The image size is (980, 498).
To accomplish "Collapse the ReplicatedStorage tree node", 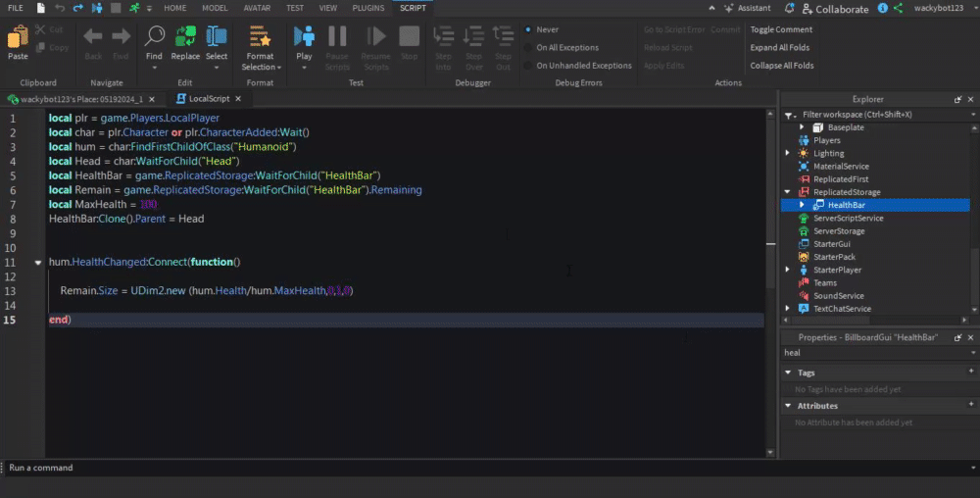I will [x=789, y=192].
